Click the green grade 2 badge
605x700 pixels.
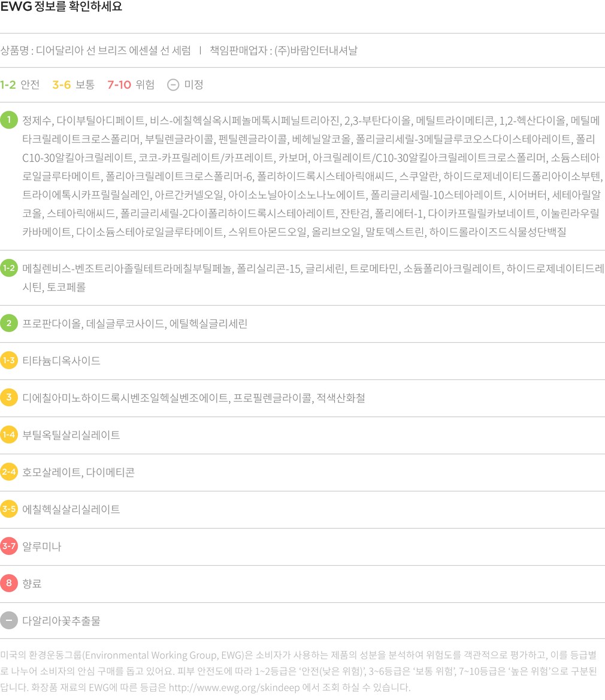(x=9, y=324)
